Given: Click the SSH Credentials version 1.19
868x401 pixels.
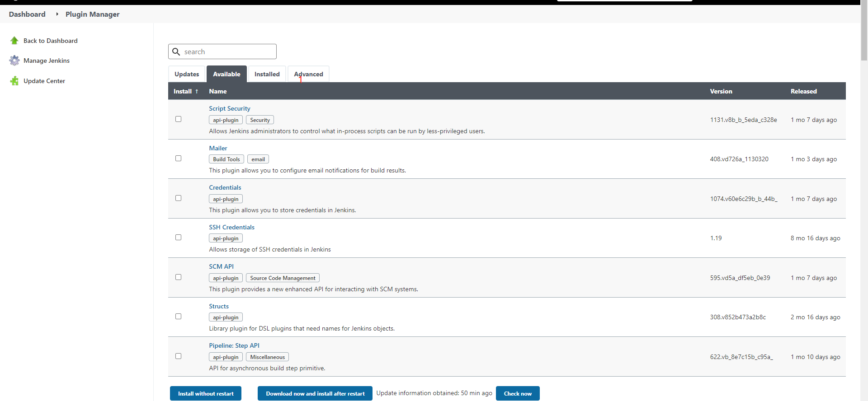Looking at the screenshot, I should click(716, 238).
